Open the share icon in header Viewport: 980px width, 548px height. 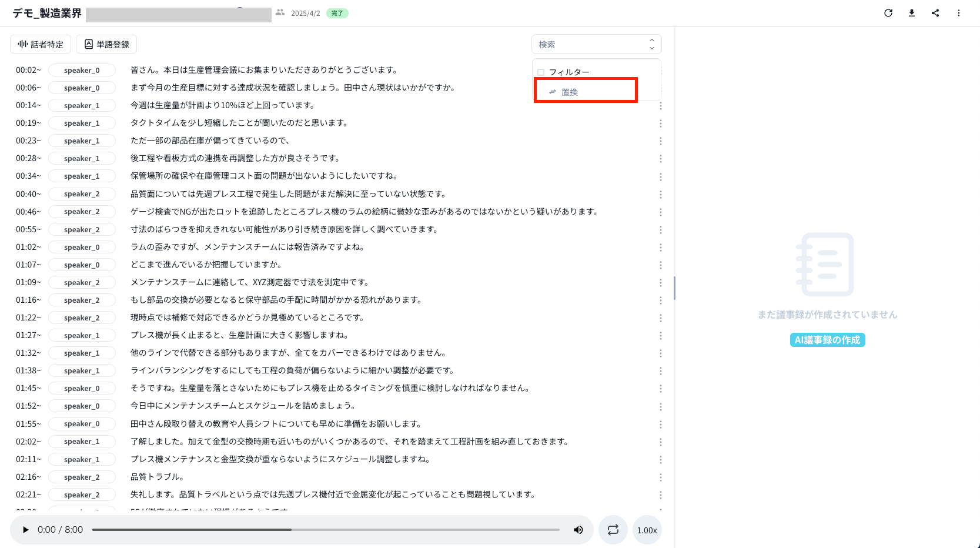click(935, 13)
